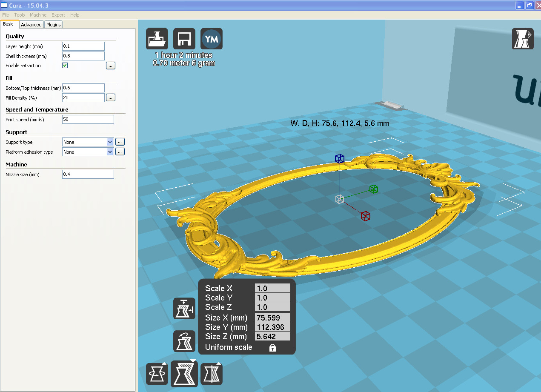Open the Expert menu
This screenshot has height=392, width=541.
58,15
